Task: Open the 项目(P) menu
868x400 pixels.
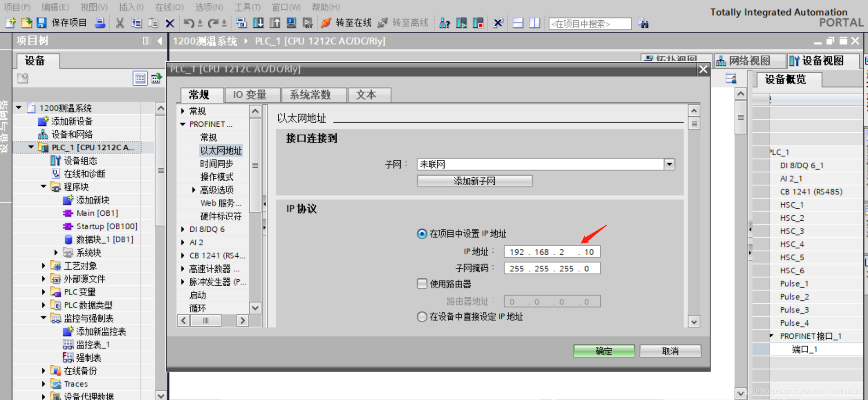Action: (17, 7)
